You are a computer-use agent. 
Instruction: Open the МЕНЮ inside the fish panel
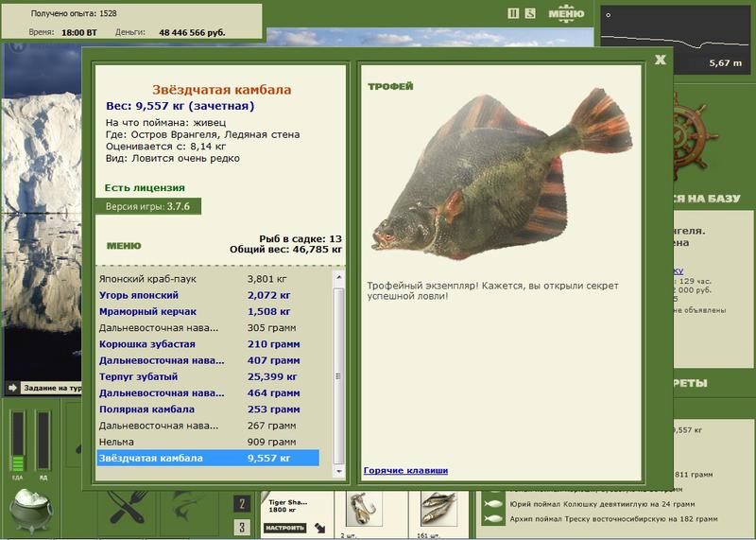[x=124, y=246]
